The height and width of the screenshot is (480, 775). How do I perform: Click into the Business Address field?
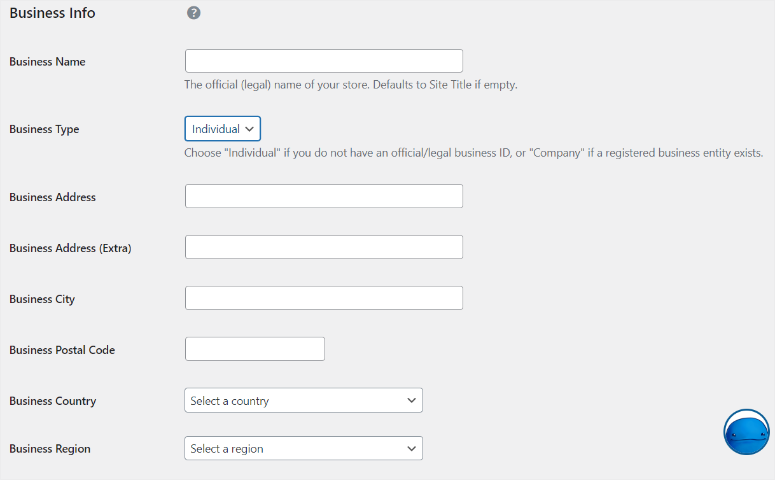coord(323,196)
